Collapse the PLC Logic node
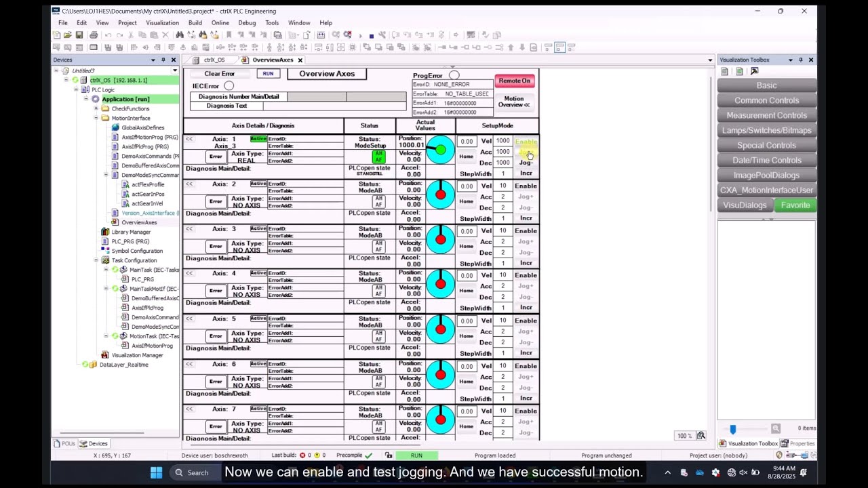Screen dimensions: 868x488 [x=76, y=89]
